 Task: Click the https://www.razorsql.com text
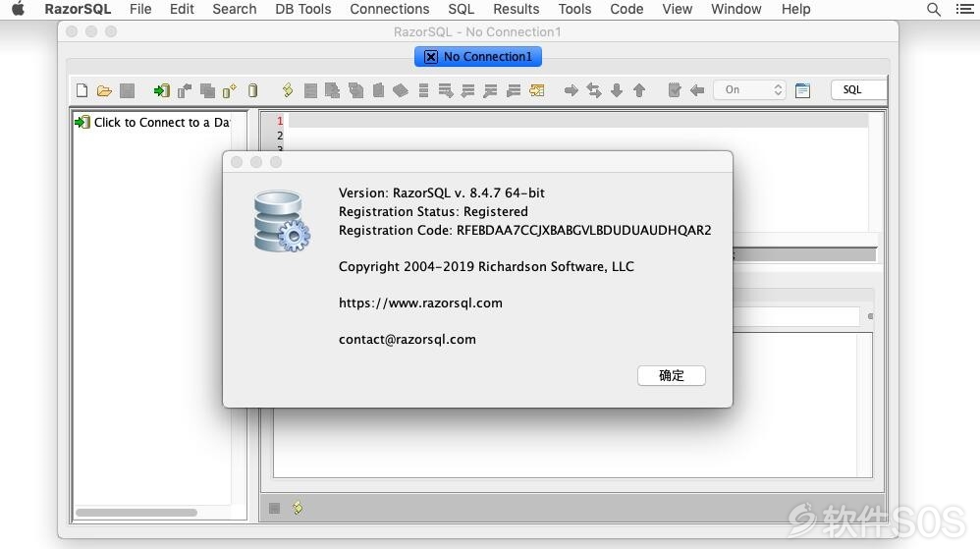pyautogui.click(x=420, y=302)
